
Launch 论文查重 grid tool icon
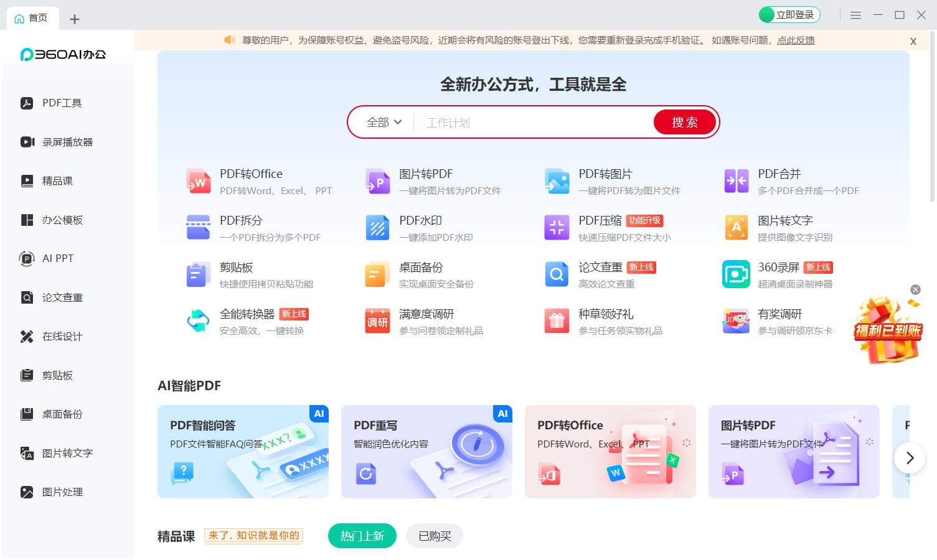557,274
